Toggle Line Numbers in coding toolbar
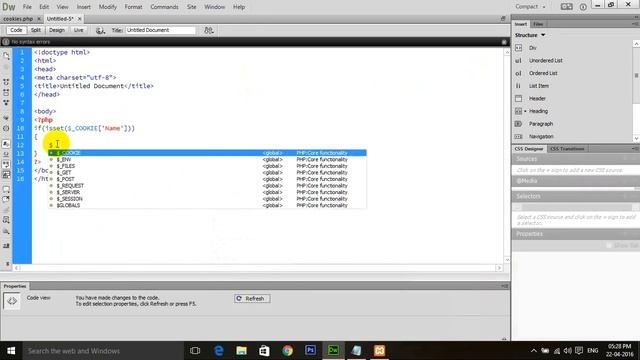The height and width of the screenshot is (360, 640). (6, 144)
